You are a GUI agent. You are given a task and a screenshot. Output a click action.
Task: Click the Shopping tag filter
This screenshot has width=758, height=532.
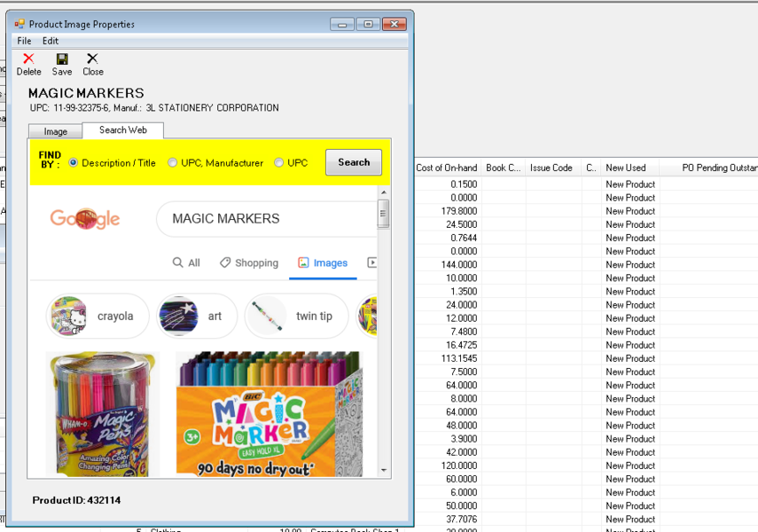[x=249, y=262]
